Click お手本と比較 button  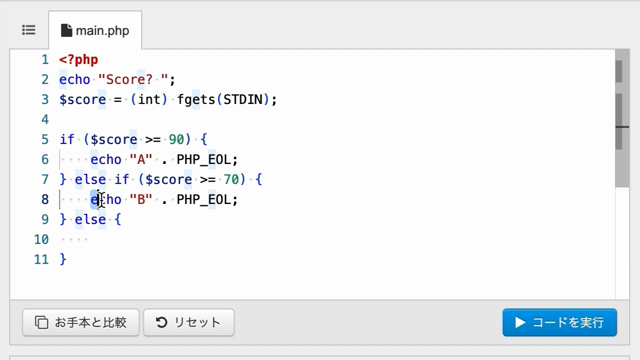[x=81, y=322]
